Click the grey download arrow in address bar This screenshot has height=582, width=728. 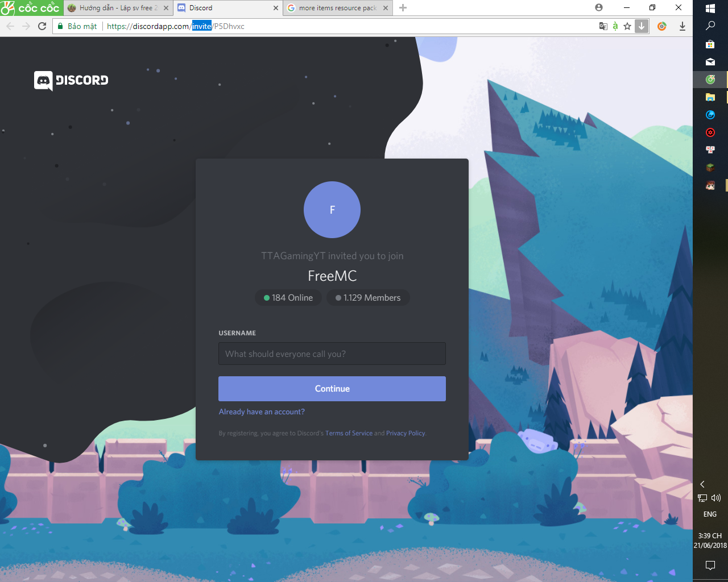pyautogui.click(x=642, y=26)
